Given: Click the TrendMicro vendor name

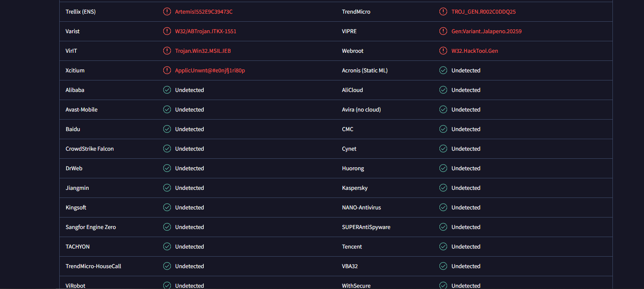Looking at the screenshot, I should [x=356, y=12].
